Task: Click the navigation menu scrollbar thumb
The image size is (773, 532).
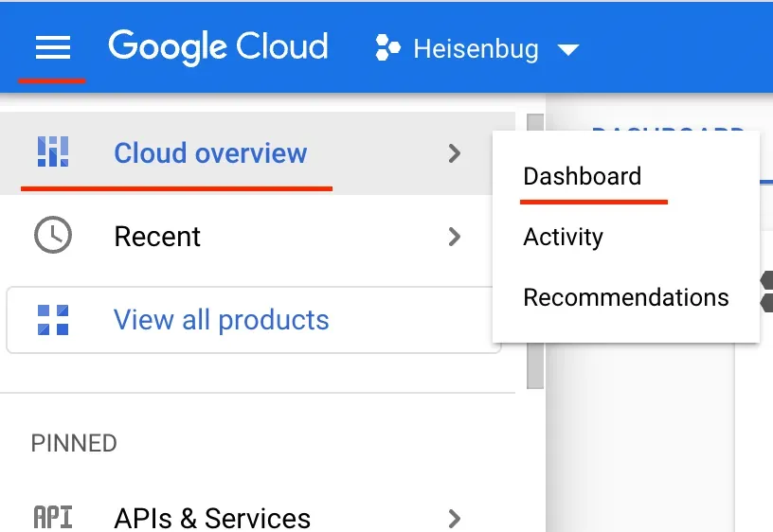Action: click(535, 251)
